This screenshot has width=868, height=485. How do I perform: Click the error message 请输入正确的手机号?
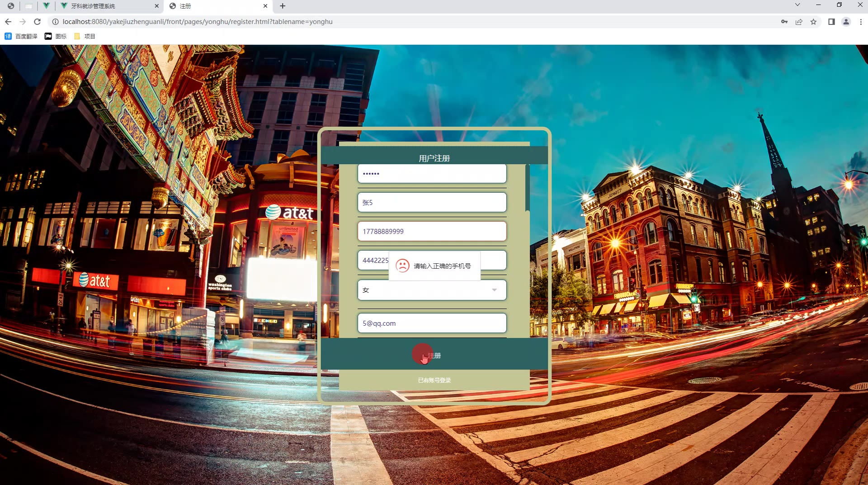pyautogui.click(x=442, y=266)
